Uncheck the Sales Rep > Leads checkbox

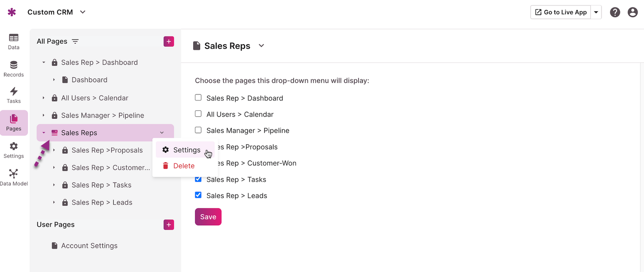(198, 195)
